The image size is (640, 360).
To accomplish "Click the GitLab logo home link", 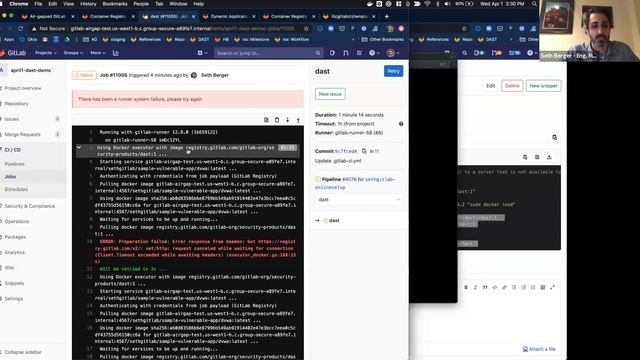I will (13, 53).
